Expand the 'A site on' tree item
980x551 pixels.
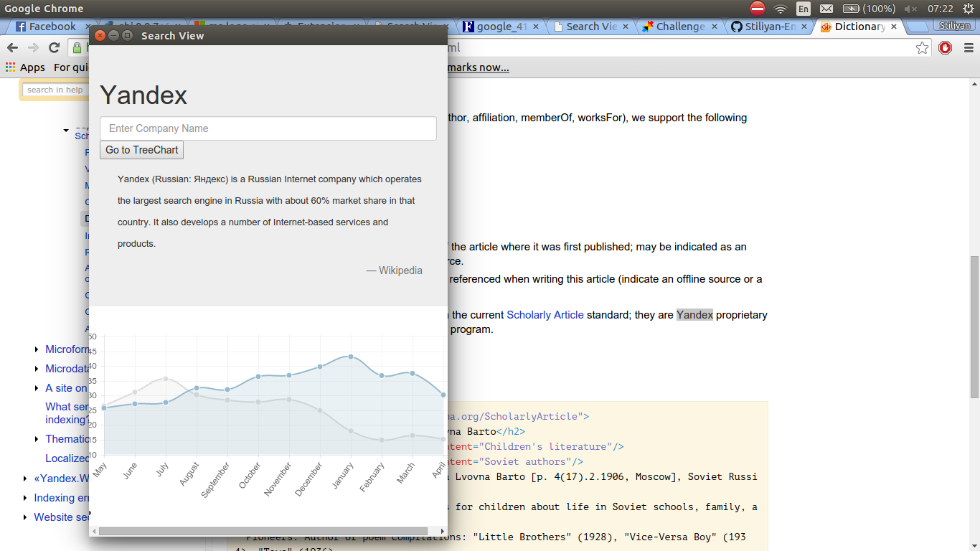(x=37, y=388)
